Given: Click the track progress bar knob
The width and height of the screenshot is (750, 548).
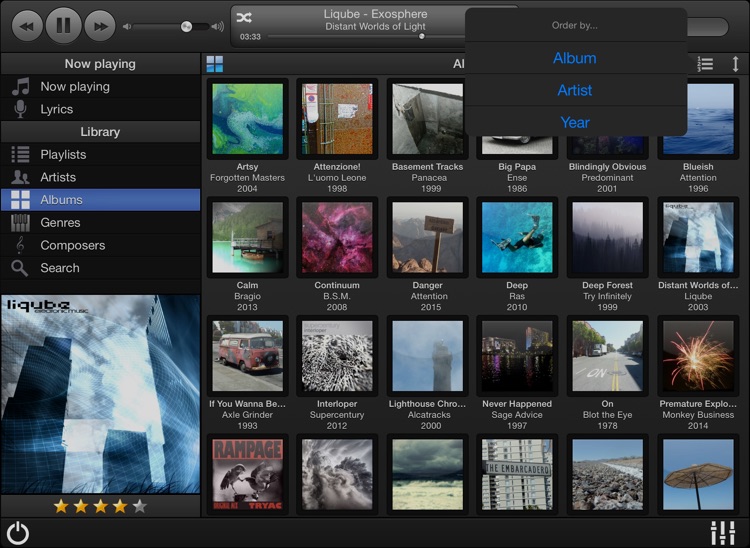Looking at the screenshot, I should click(421, 36).
